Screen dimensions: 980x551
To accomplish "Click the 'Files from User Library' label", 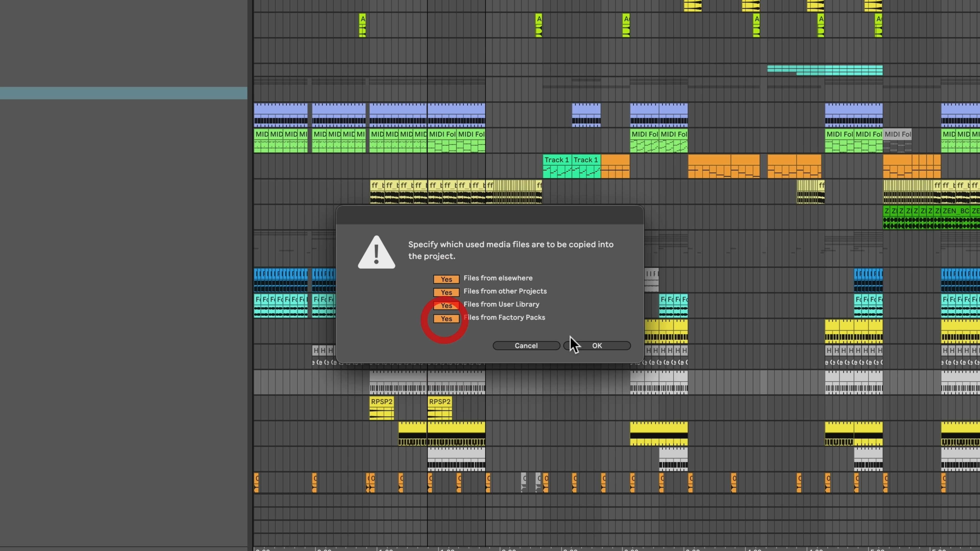I will pyautogui.click(x=501, y=304).
